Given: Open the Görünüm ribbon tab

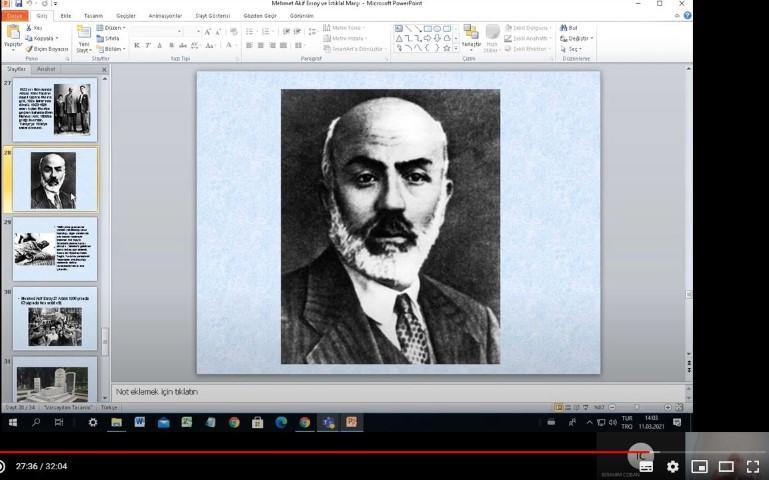Looking at the screenshot, I should [x=301, y=16].
